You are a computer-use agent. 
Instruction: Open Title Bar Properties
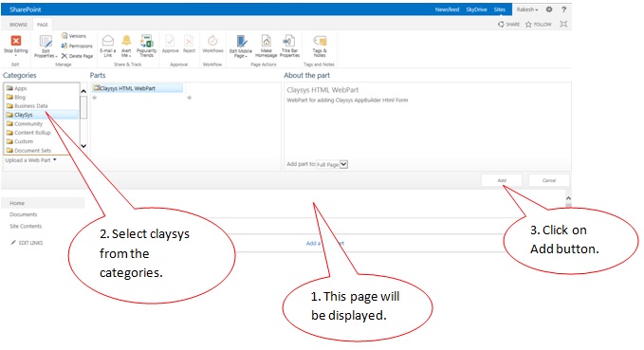pos(289,46)
